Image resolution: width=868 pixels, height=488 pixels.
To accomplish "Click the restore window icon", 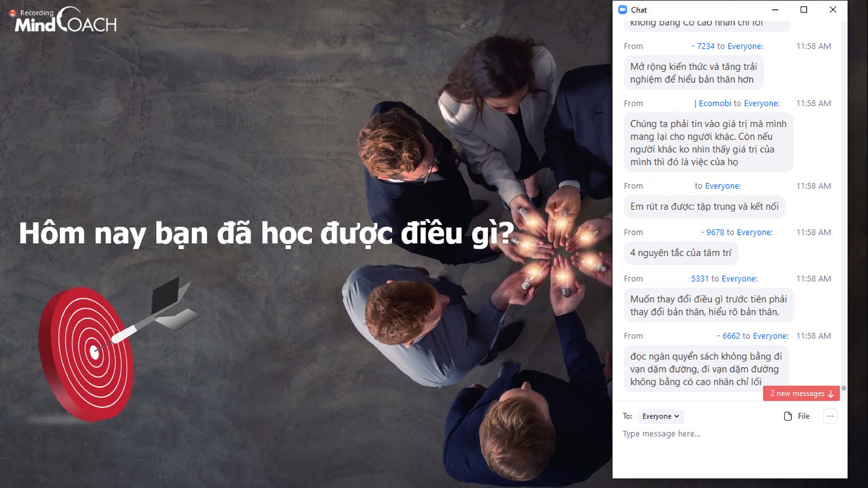I will pyautogui.click(x=804, y=10).
